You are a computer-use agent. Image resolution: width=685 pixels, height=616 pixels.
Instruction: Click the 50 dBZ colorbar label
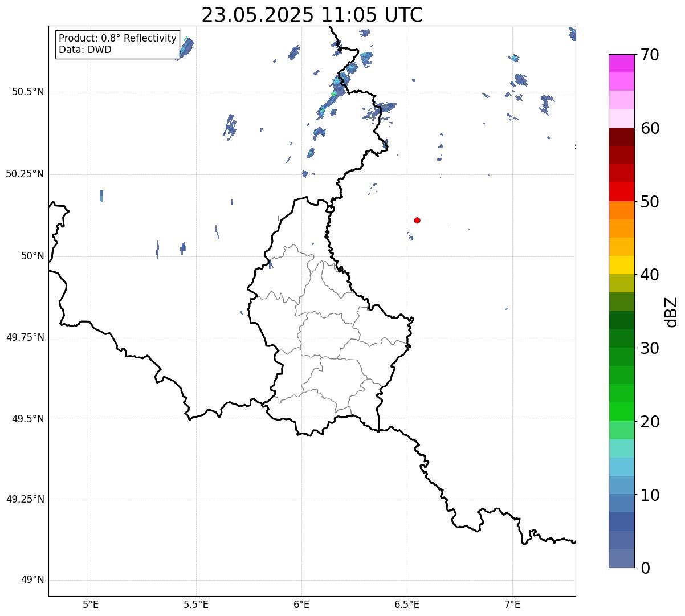(x=650, y=202)
